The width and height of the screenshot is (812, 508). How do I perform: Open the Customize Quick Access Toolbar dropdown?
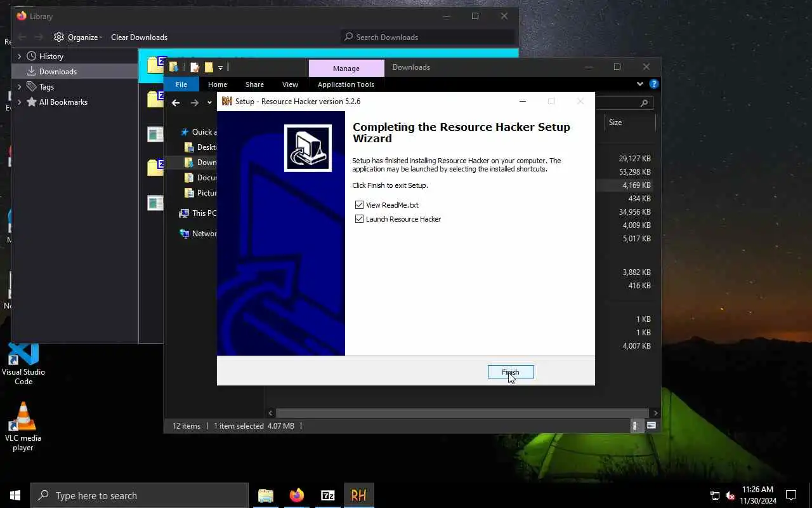[x=220, y=67]
